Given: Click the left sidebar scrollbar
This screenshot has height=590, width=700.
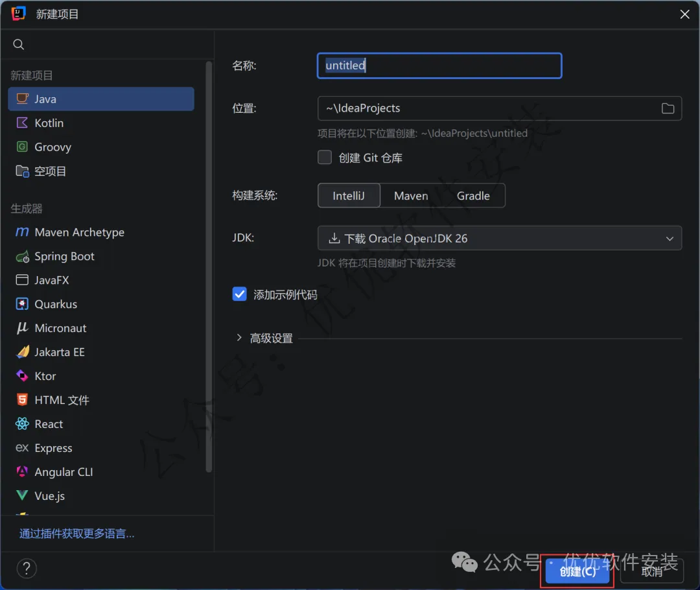Looking at the screenshot, I should 209,266.
